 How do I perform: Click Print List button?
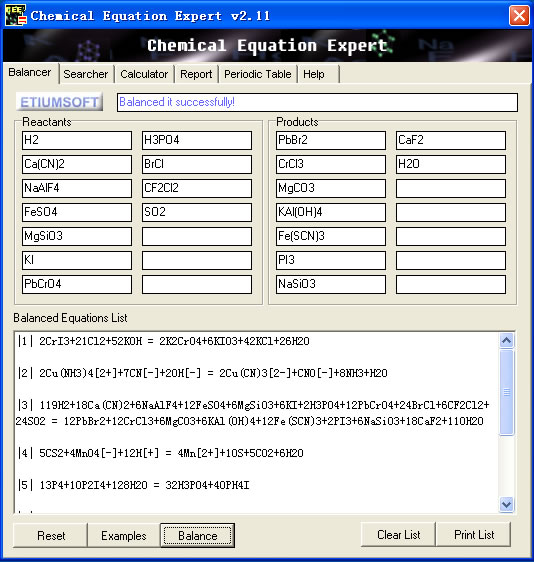(x=474, y=535)
